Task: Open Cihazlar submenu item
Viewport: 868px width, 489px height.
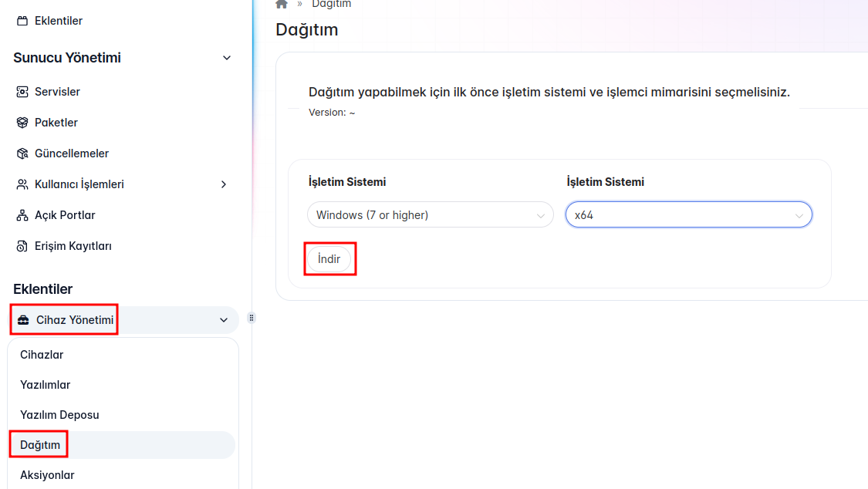Action: (42, 355)
